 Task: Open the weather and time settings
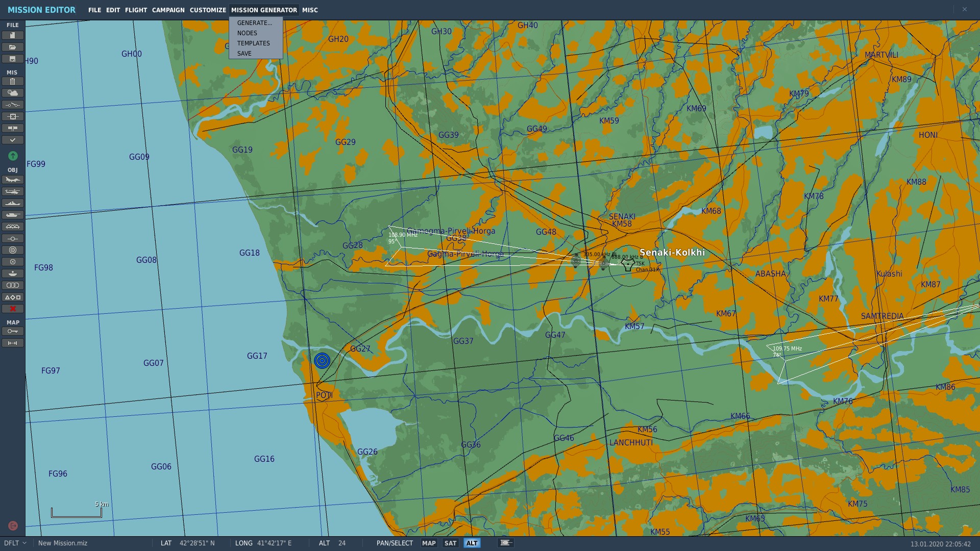tap(13, 93)
